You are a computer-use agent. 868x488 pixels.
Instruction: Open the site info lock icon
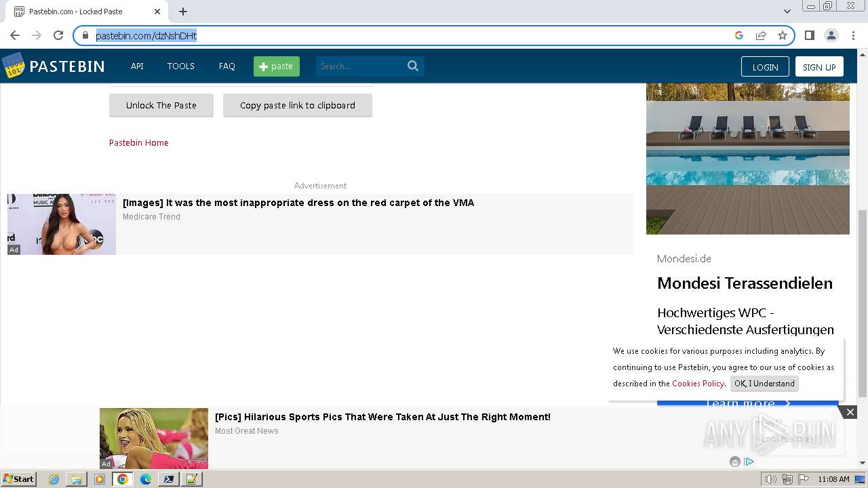[x=85, y=35]
